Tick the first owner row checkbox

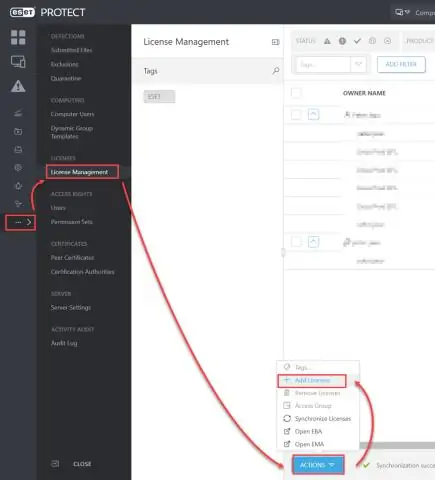(x=296, y=115)
